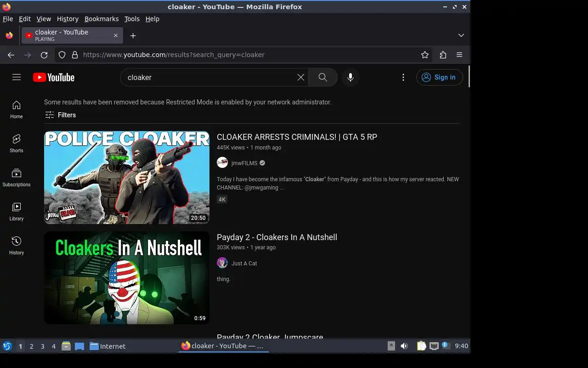588x368 pixels.
Task: Switch to workspace 2
Action: tap(32, 346)
